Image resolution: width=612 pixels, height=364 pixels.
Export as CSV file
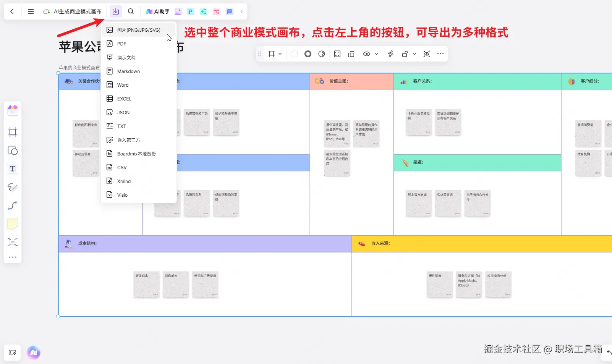(x=139, y=167)
